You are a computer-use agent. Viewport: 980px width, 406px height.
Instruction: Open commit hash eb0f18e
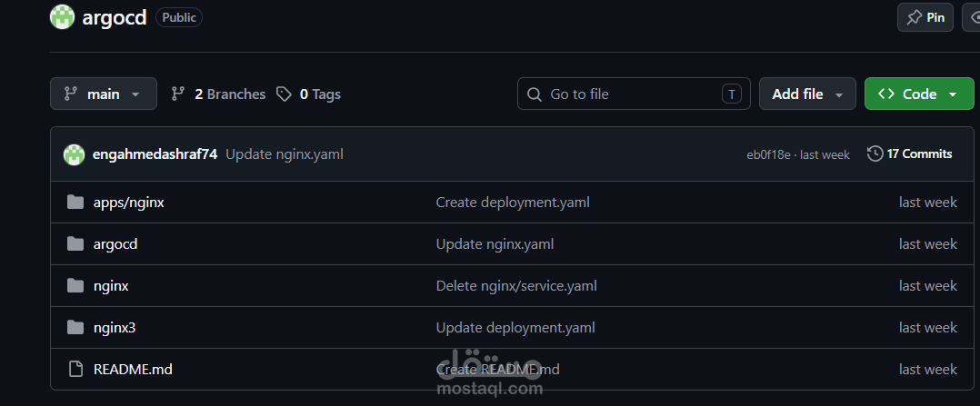pos(768,155)
